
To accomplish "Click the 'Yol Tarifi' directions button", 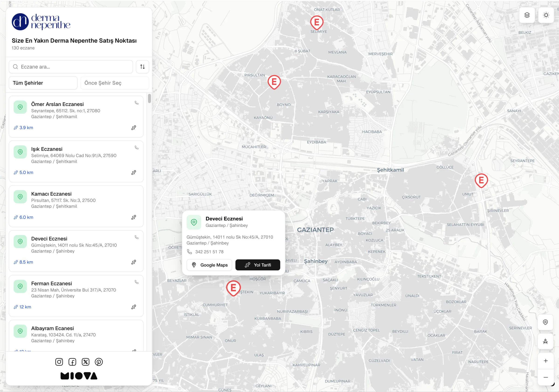I will click(258, 265).
